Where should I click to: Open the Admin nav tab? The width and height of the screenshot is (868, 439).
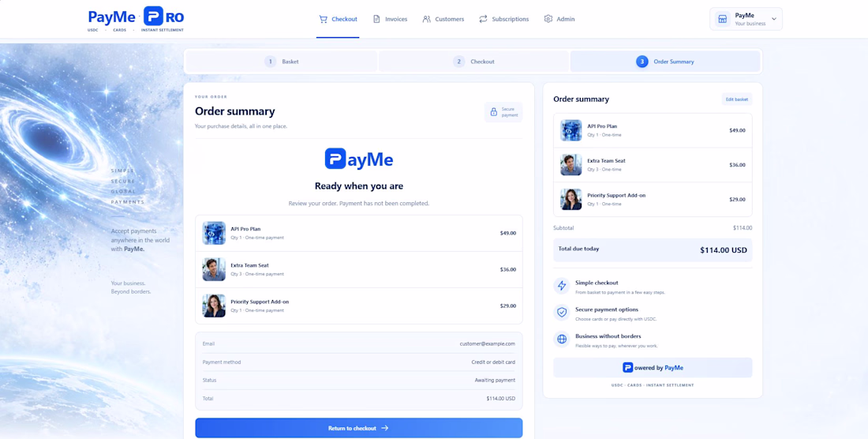(559, 19)
